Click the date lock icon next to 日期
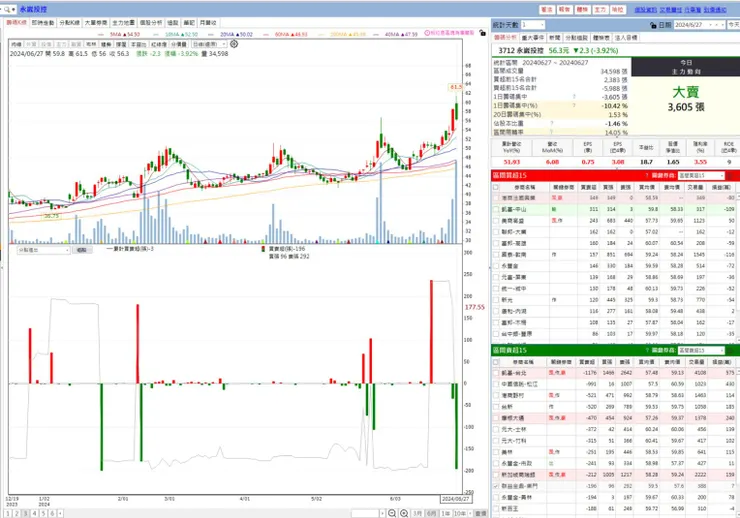 (653, 25)
